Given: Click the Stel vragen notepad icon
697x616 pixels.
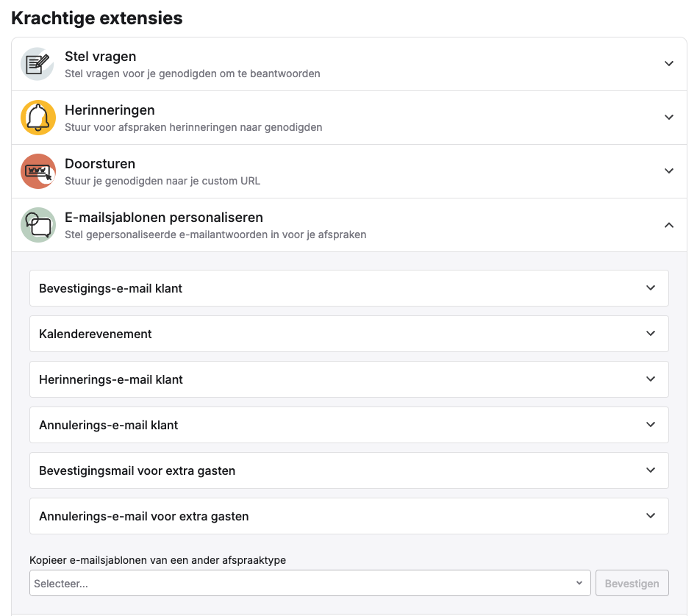Looking at the screenshot, I should tap(37, 64).
